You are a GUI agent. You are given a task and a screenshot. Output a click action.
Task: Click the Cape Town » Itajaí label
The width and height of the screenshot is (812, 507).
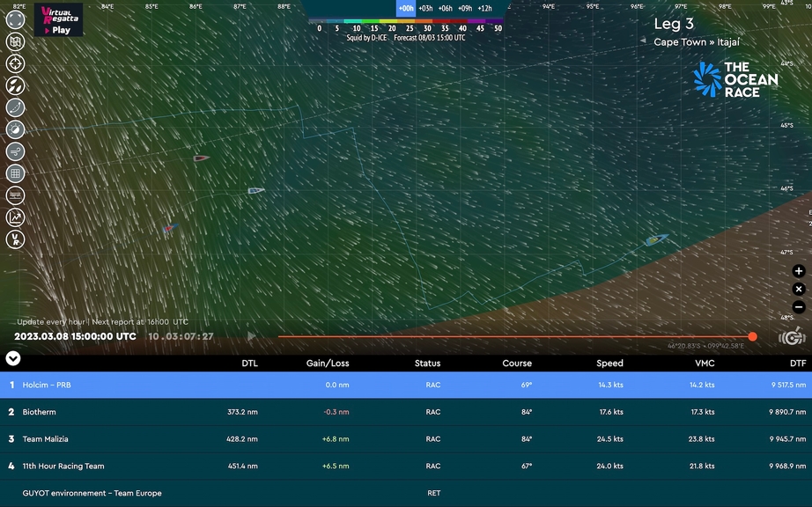(697, 42)
